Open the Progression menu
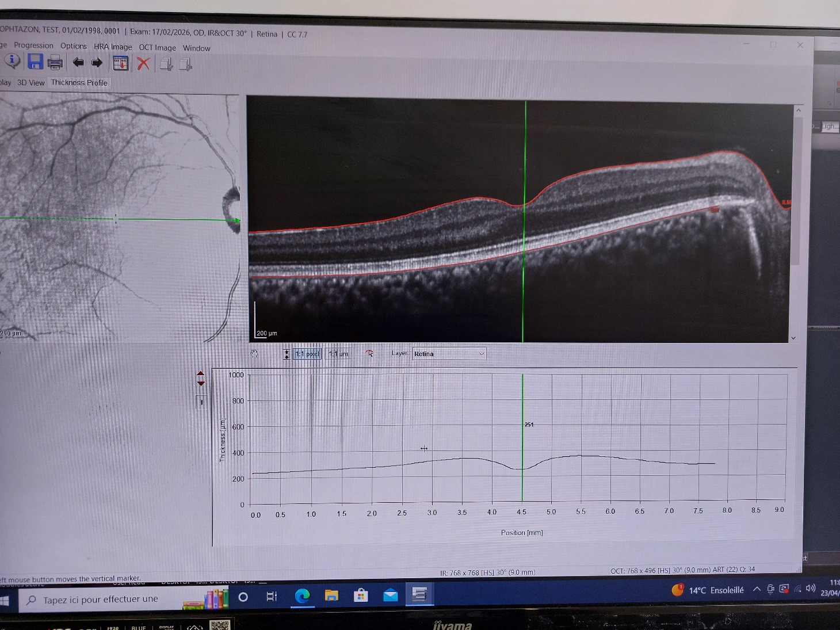 click(x=33, y=45)
